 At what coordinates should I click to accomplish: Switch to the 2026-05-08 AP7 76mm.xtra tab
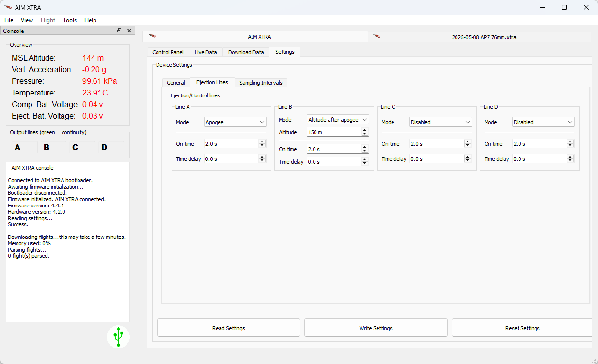480,37
